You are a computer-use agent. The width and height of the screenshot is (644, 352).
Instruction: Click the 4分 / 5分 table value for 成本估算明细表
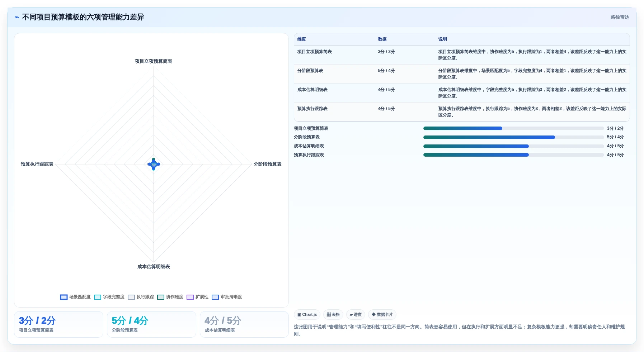pos(386,90)
